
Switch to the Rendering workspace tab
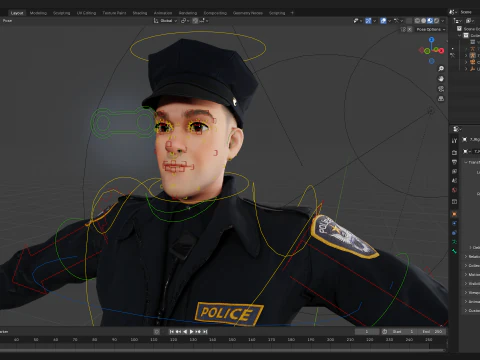pyautogui.click(x=188, y=13)
